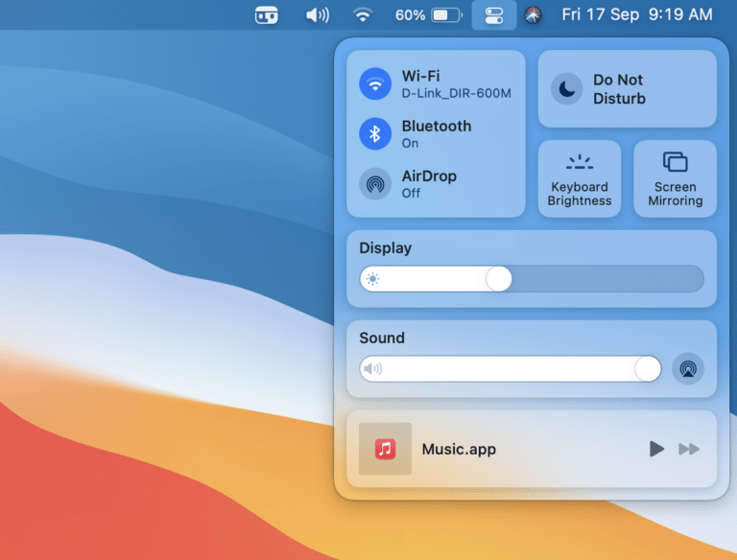Open Screen Mirroring options

coord(675,179)
